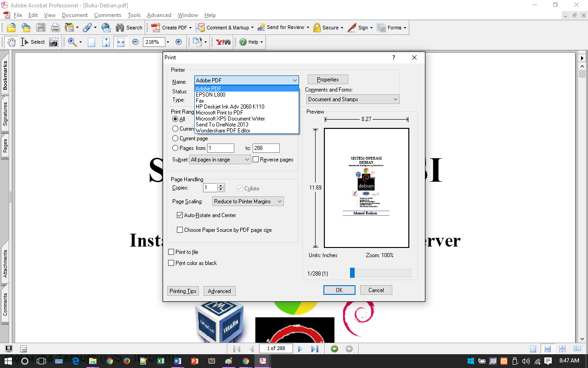The height and width of the screenshot is (368, 588).
Task: Select the Zoom In tool
Action: tap(72, 42)
